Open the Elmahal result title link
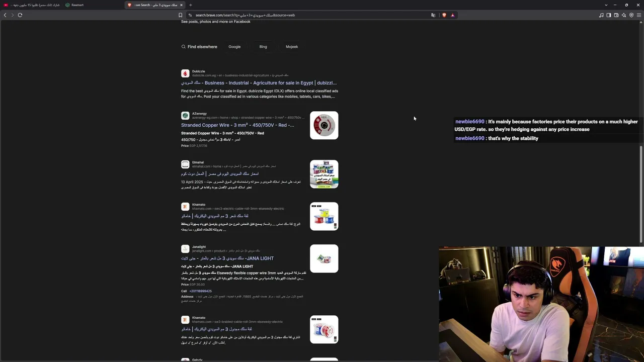 click(x=220, y=174)
